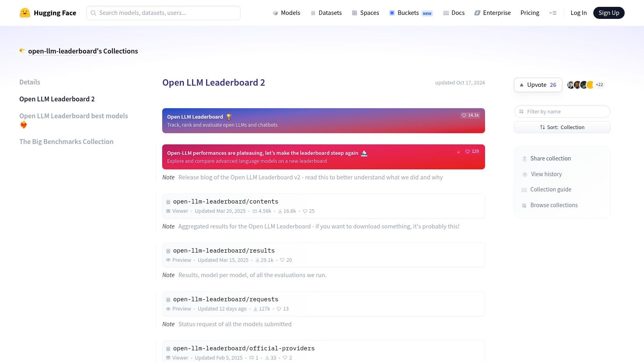The height and width of the screenshot is (362, 644).
Task: Open View history option
Action: point(542,174)
